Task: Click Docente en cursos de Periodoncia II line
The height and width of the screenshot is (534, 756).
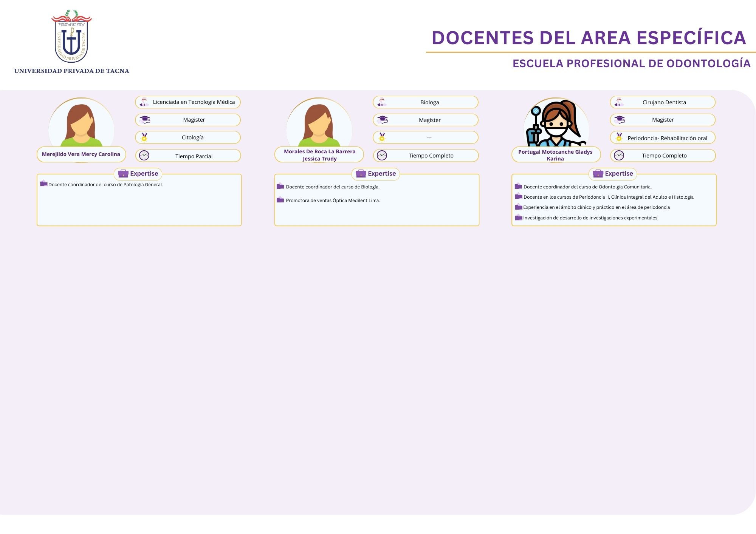Action: 609,197
